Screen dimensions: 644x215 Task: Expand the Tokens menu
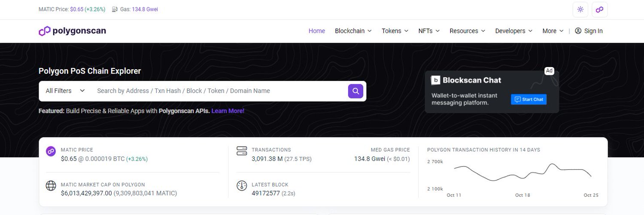pyautogui.click(x=395, y=31)
